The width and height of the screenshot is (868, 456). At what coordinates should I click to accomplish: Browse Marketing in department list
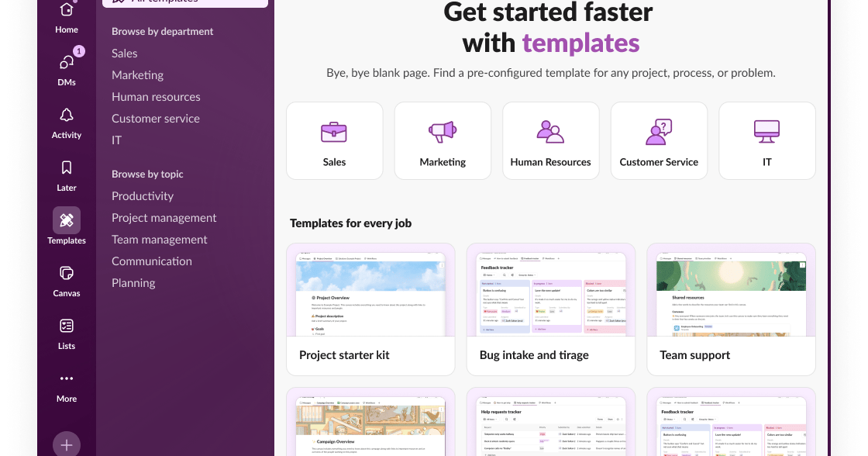pos(138,74)
